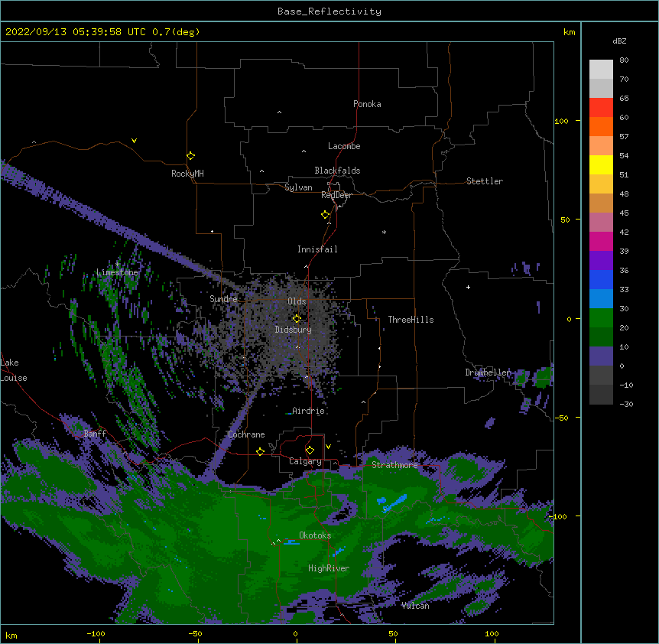Click the dBZ legend heading

tap(619, 41)
